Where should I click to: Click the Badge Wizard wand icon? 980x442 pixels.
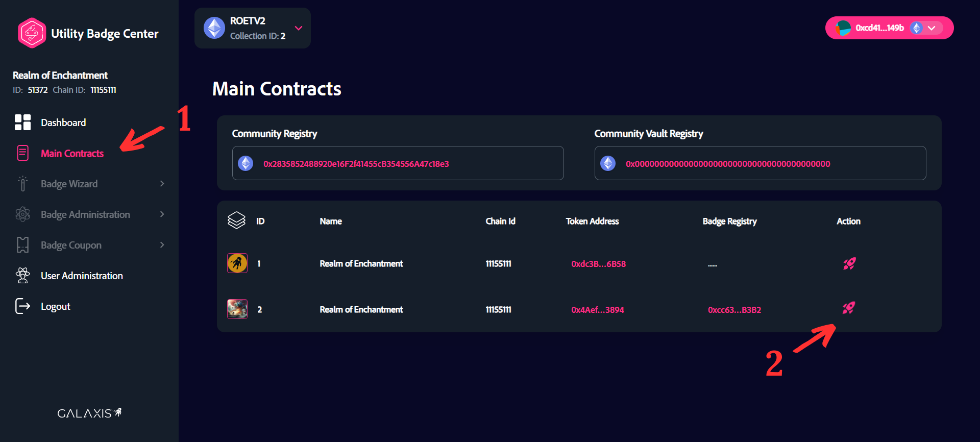[22, 184]
